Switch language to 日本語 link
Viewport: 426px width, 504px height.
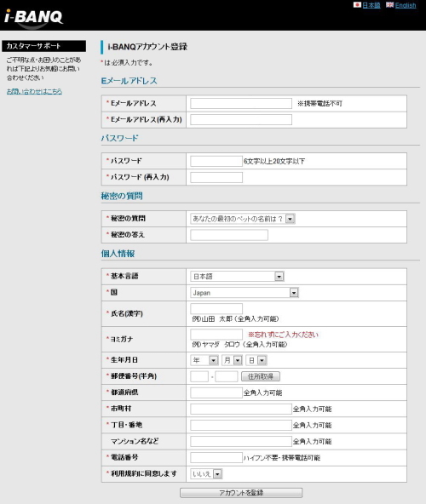tap(371, 5)
